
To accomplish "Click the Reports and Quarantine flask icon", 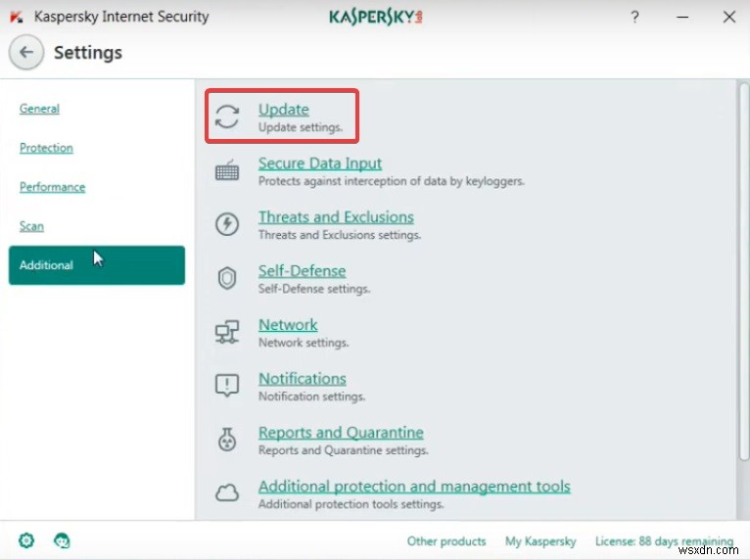I will point(227,439).
